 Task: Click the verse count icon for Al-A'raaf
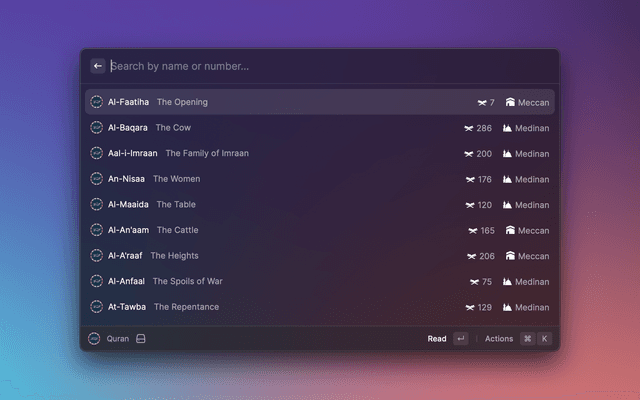coord(472,256)
